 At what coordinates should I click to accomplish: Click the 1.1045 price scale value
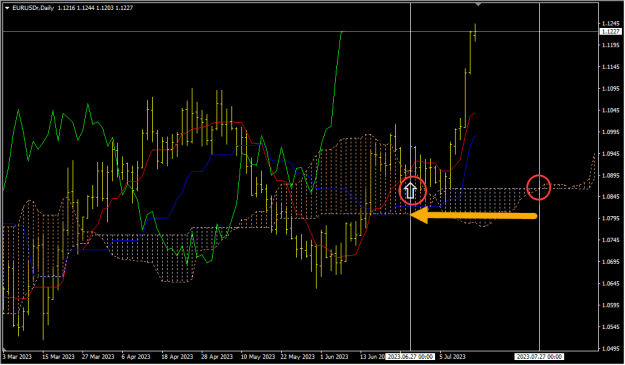[611, 110]
